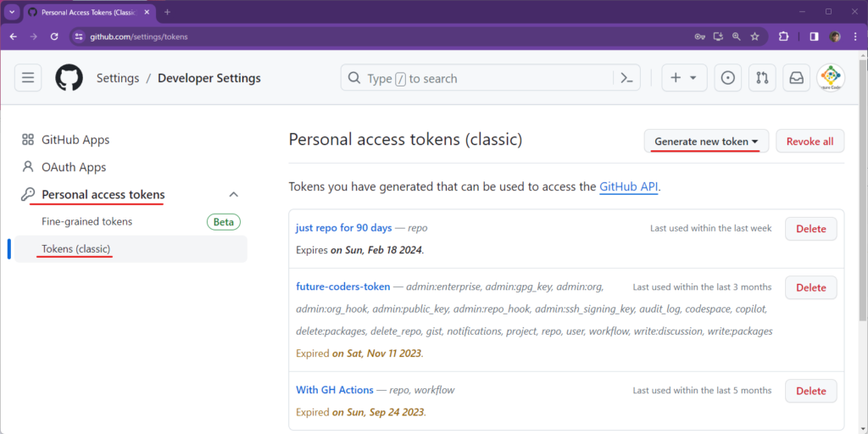The image size is (868, 434).
Task: Click 'Last used within the last 5 months' text
Action: click(x=703, y=390)
